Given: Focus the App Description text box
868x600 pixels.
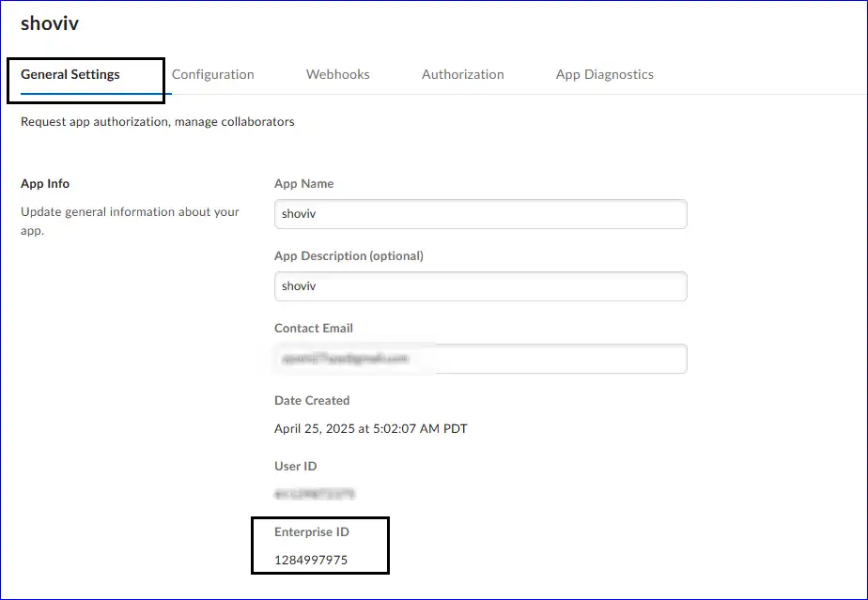Looking at the screenshot, I should coord(480,286).
